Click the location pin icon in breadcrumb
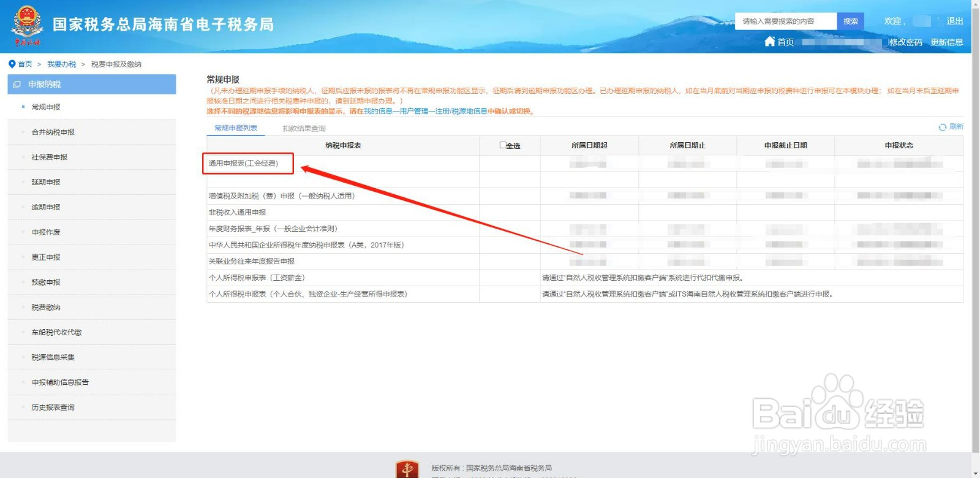 (12, 64)
